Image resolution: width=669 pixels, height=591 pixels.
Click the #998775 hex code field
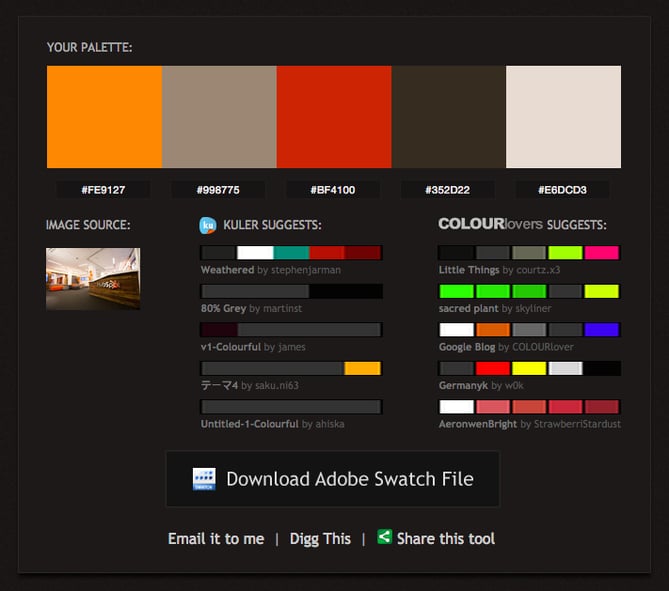point(218,189)
